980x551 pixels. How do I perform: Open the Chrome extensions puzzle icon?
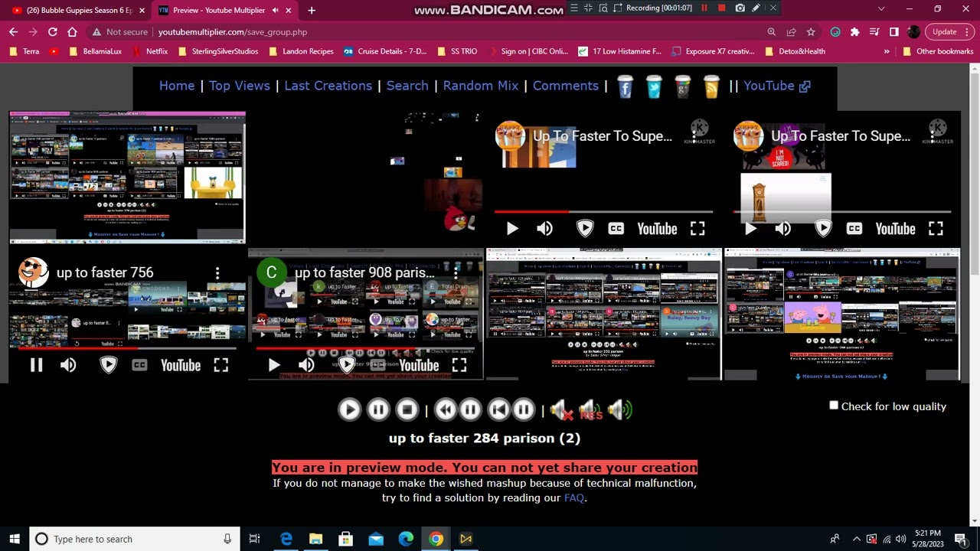click(x=854, y=32)
